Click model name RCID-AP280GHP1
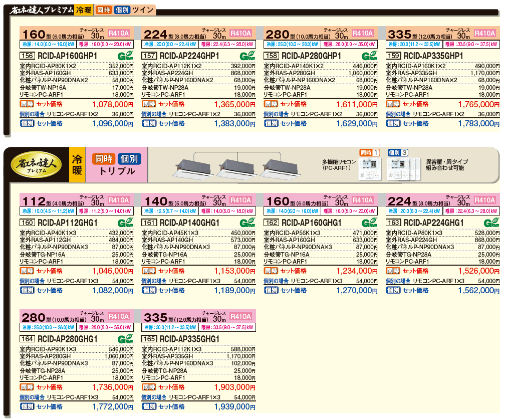Screen dimensions: 506x420 coord(311,56)
